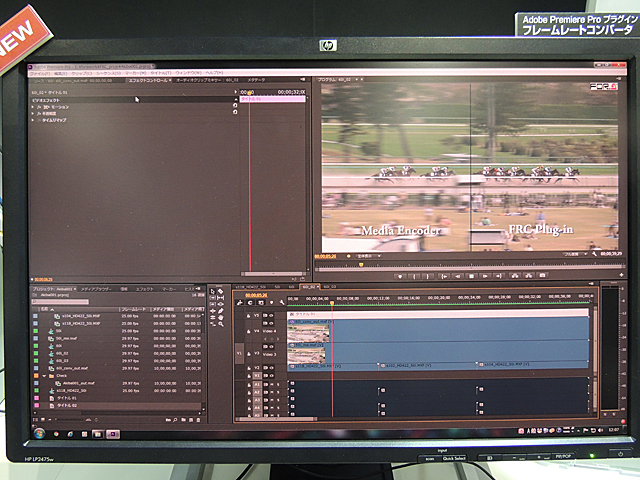Image resolution: width=640 pixels, height=480 pixels.
Task: Open the File menu
Action: (x=40, y=73)
